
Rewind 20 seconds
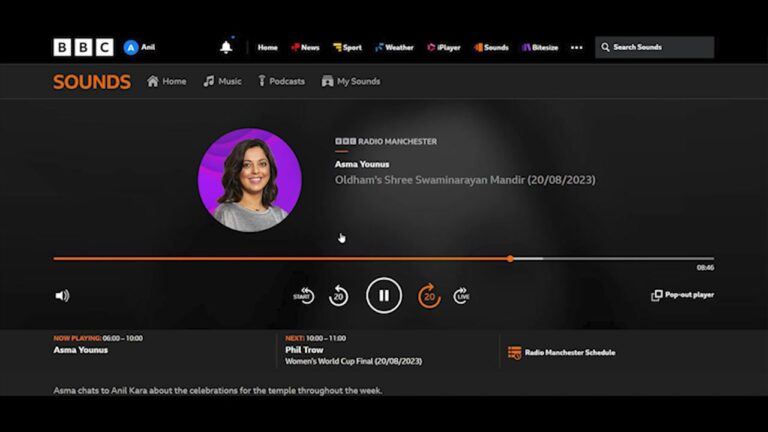point(338,296)
